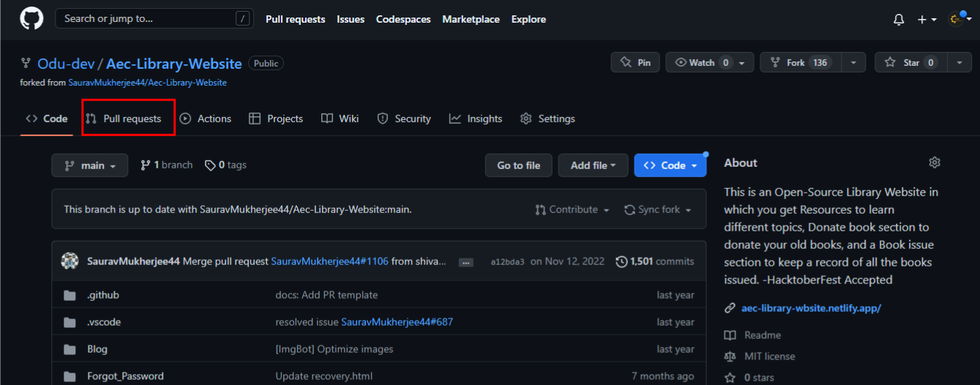The width and height of the screenshot is (980, 385).
Task: Open the plus create-new menu
Action: tap(927, 20)
